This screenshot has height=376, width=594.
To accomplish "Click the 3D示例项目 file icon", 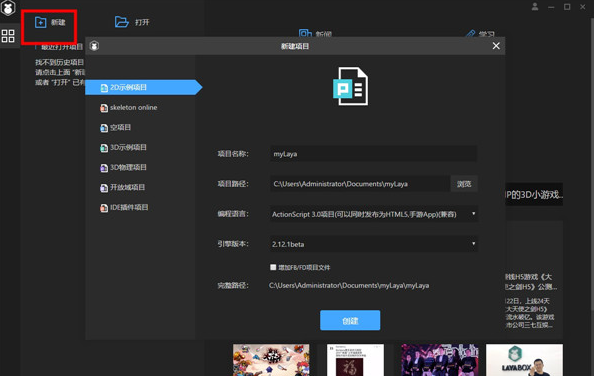I will pyautogui.click(x=104, y=148).
